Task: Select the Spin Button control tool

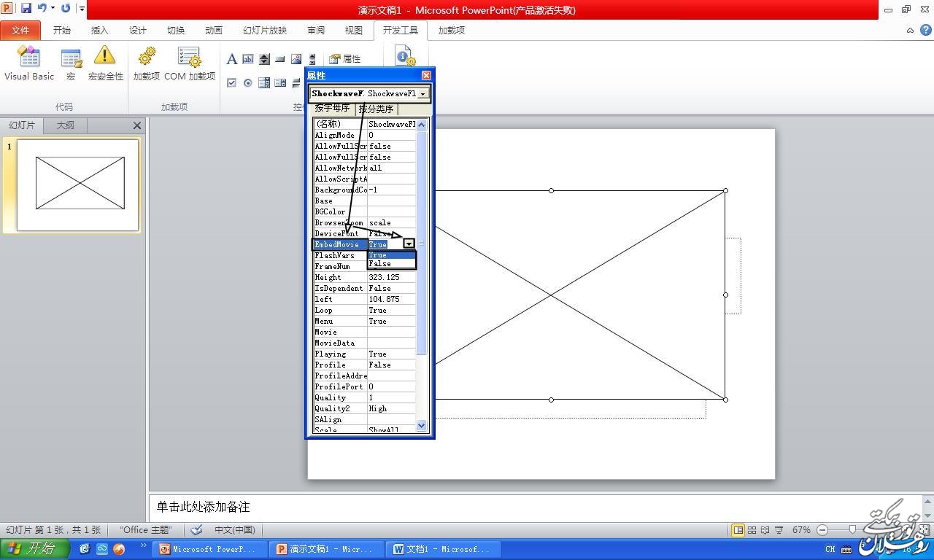Action: coord(264,59)
